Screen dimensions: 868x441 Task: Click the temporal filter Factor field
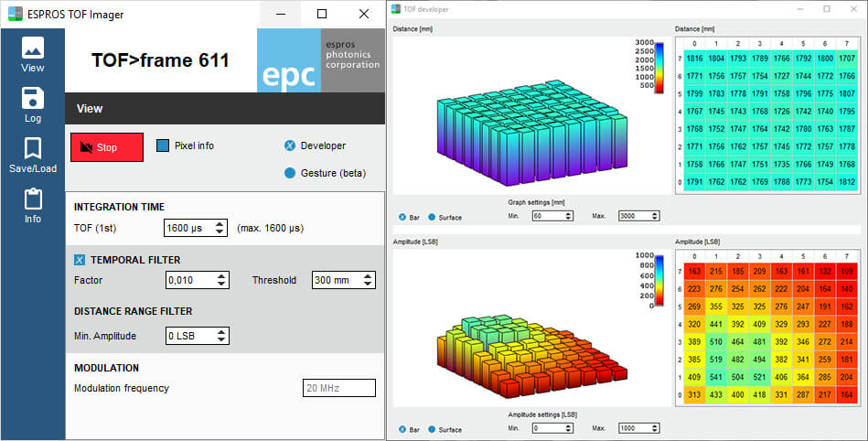point(190,280)
